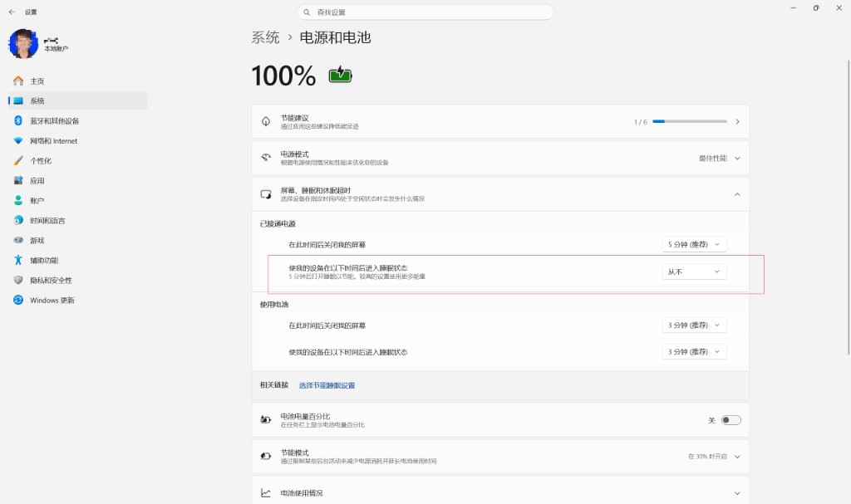Restore the window using the title bar button
851x504 pixels.
pyautogui.click(x=816, y=8)
